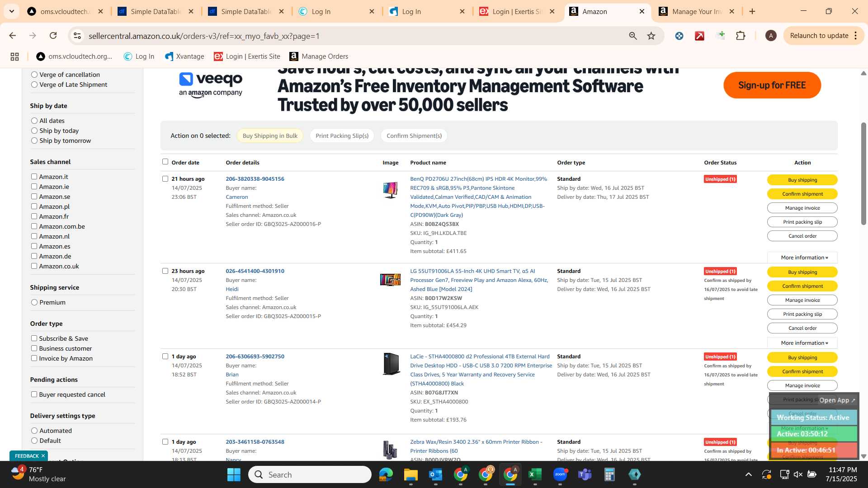
Task: Show hidden system tray icons
Action: [749, 474]
